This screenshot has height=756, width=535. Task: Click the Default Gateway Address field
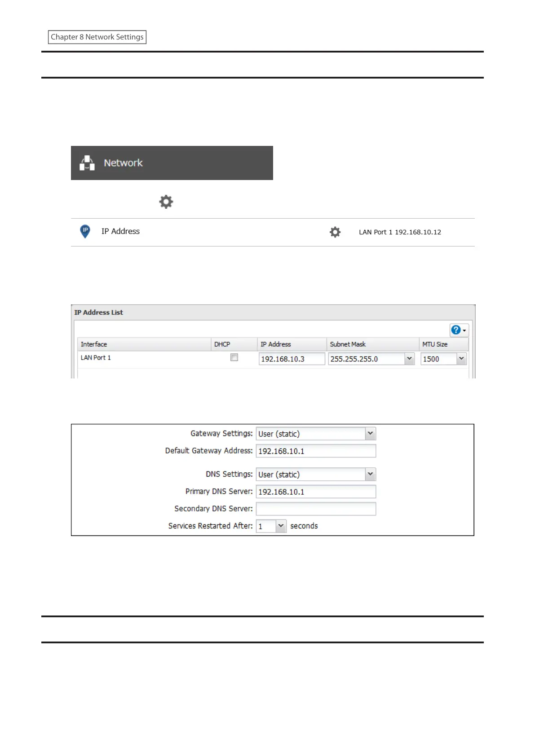(316, 451)
